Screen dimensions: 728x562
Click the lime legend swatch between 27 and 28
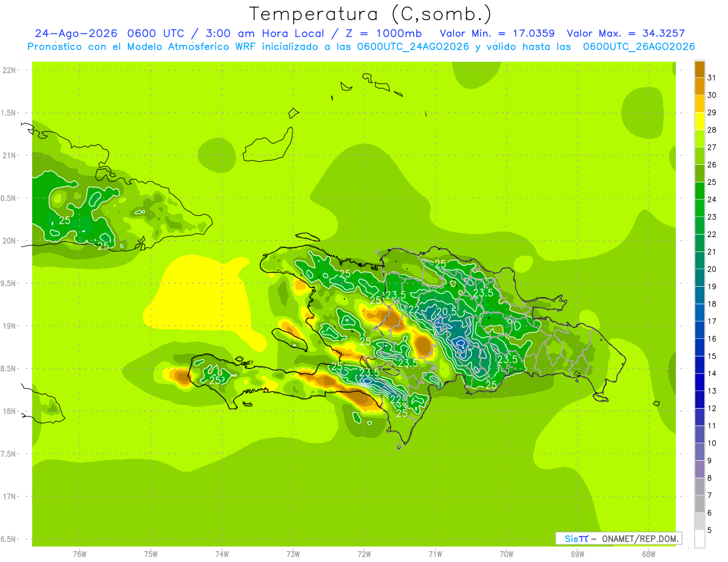click(x=699, y=139)
